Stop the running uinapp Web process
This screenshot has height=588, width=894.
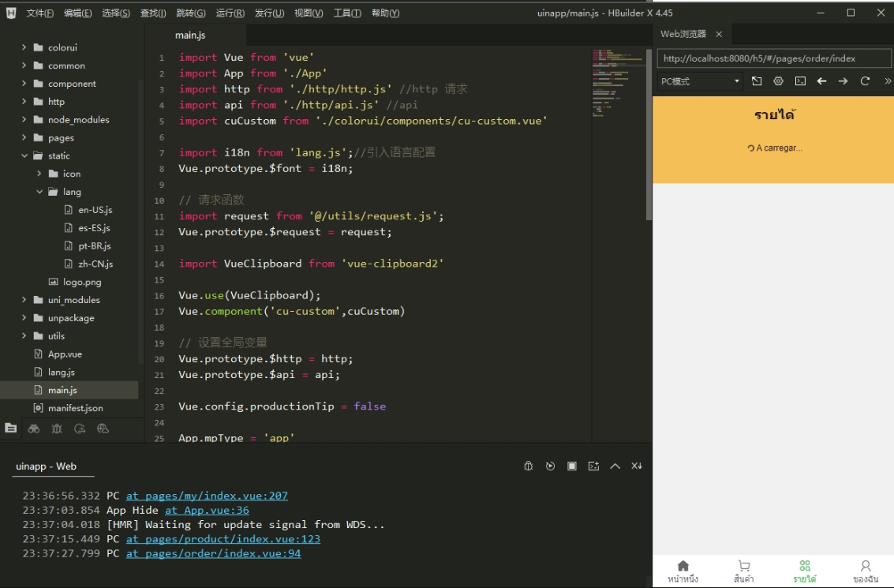click(572, 466)
